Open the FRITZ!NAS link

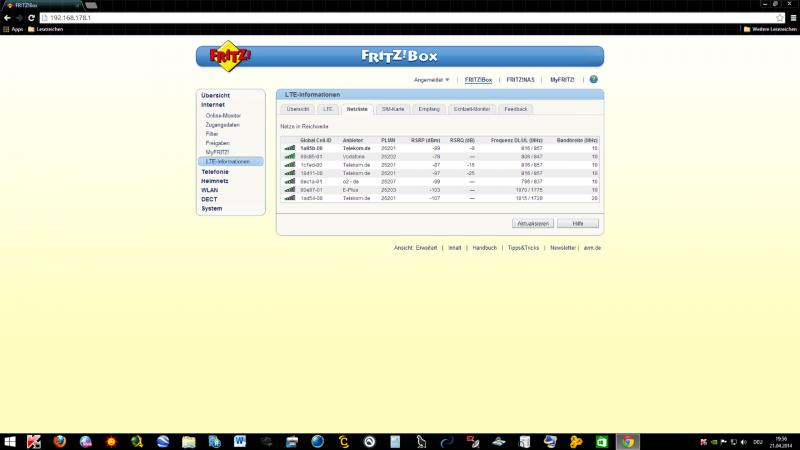pyautogui.click(x=520, y=80)
